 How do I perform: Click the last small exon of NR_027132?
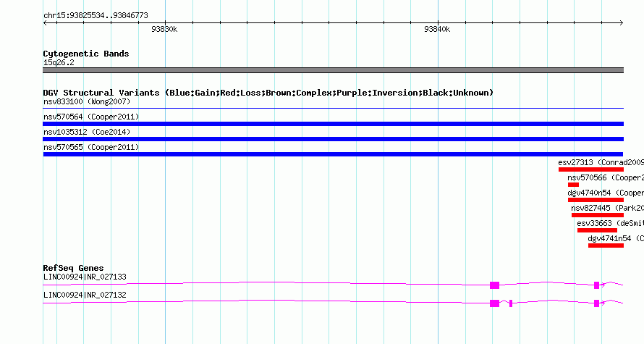596,303
